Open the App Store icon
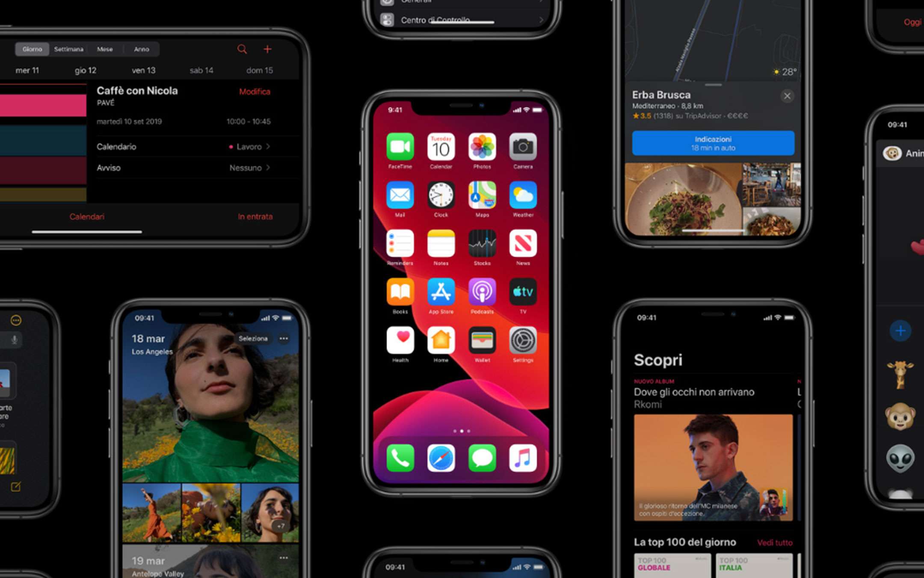 440,293
